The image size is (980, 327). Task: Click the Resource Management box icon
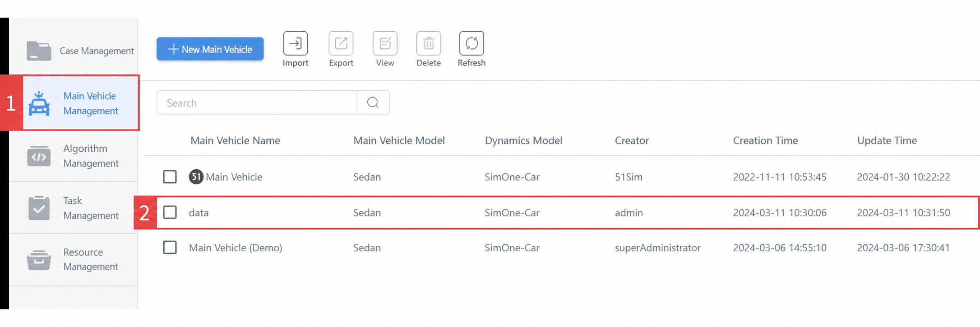(x=39, y=260)
